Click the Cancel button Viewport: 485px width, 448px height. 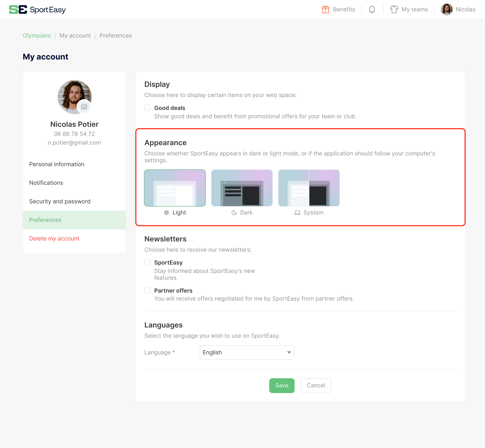pos(316,385)
